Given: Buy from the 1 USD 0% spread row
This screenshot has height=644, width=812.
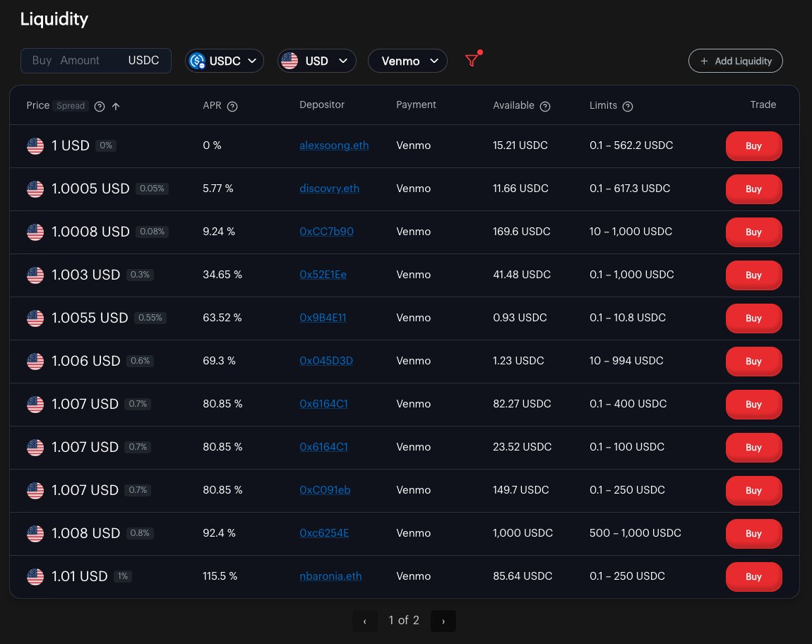Looking at the screenshot, I should pos(753,146).
